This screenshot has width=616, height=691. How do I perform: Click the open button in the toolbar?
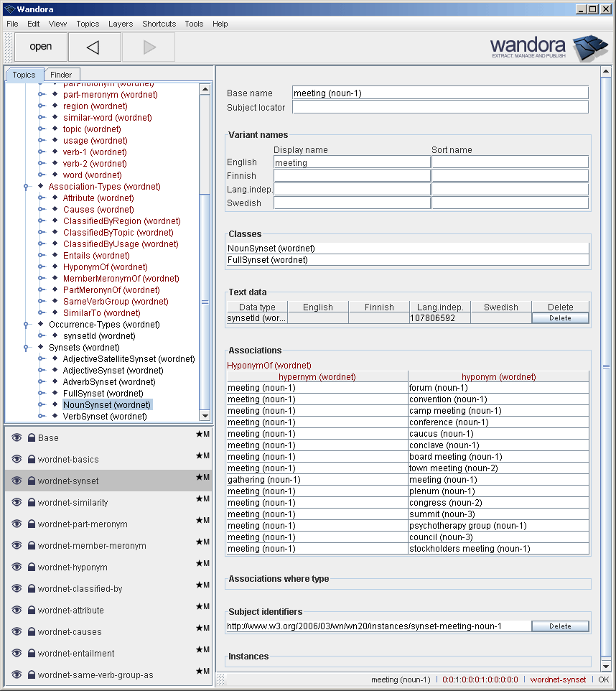pos(40,47)
